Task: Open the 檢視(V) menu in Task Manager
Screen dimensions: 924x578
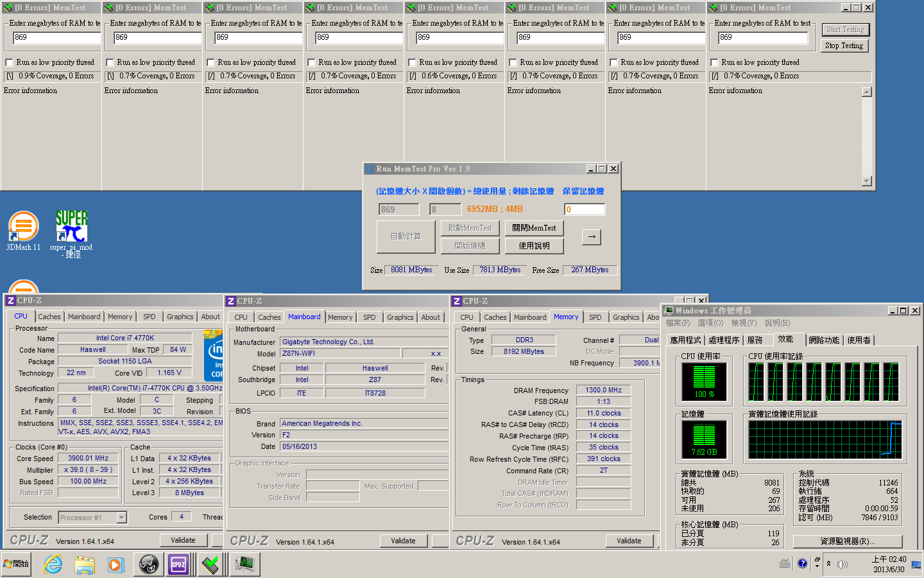Action: pos(743,323)
